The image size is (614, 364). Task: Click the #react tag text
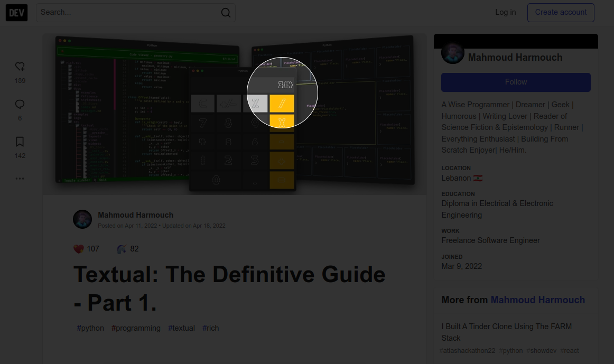[570, 351]
